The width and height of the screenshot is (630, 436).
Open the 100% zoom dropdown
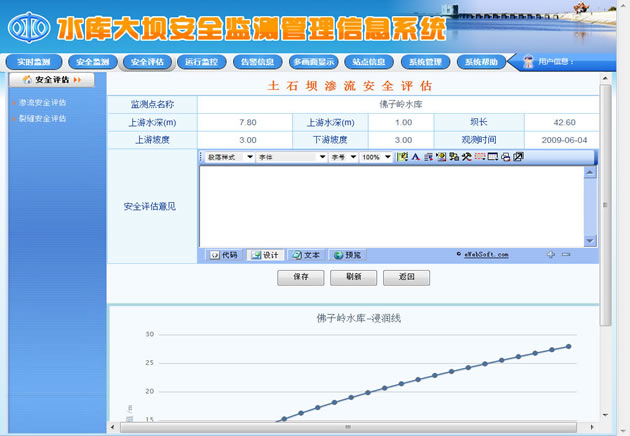[376, 157]
